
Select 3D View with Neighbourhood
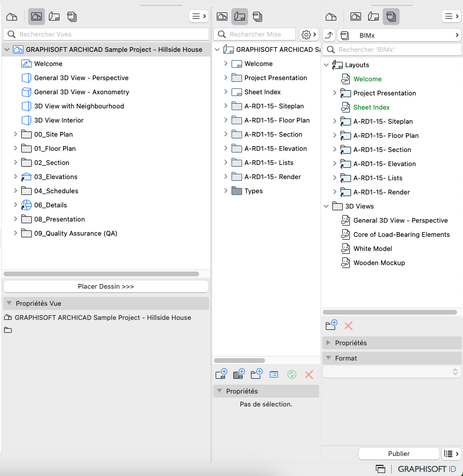pyautogui.click(x=79, y=106)
